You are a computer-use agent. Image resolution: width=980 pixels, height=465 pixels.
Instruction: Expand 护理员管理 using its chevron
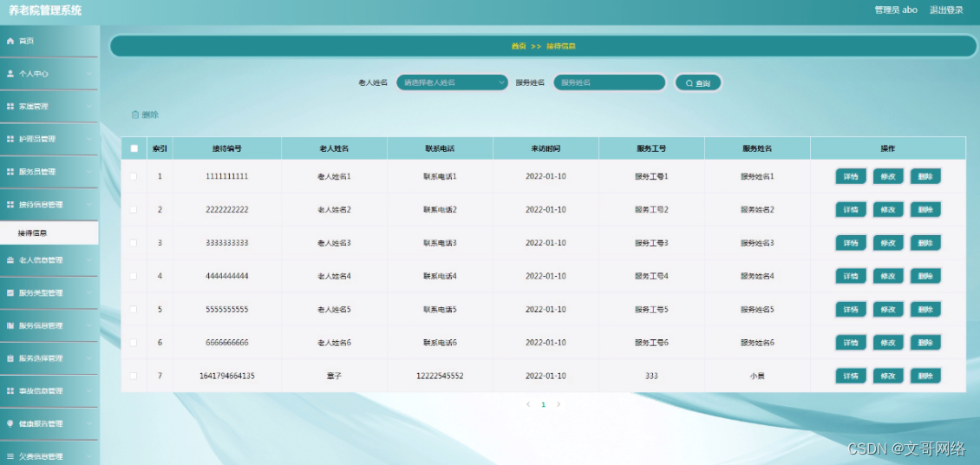pos(89,139)
